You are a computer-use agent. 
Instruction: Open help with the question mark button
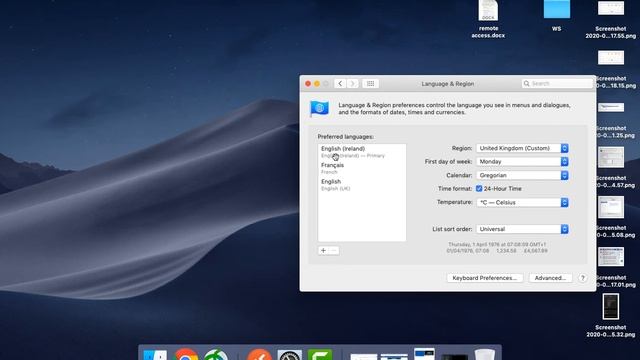pyautogui.click(x=582, y=278)
